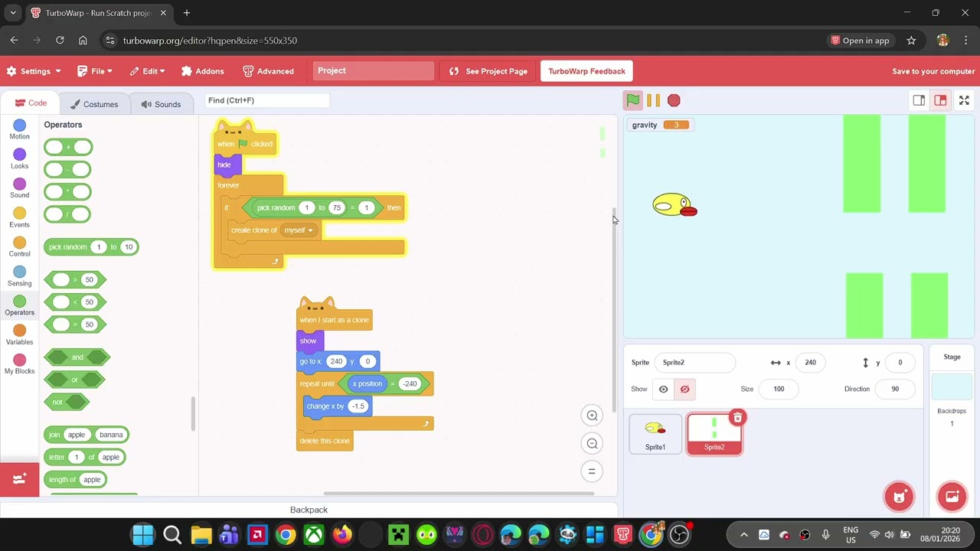The height and width of the screenshot is (551, 980).
Task: Click See Project Page button
Action: [x=488, y=71]
